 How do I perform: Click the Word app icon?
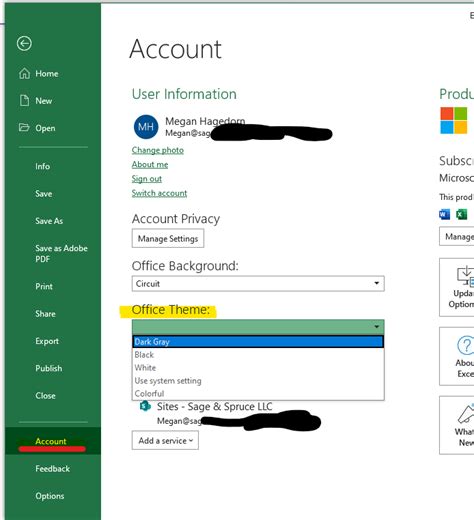(x=444, y=214)
